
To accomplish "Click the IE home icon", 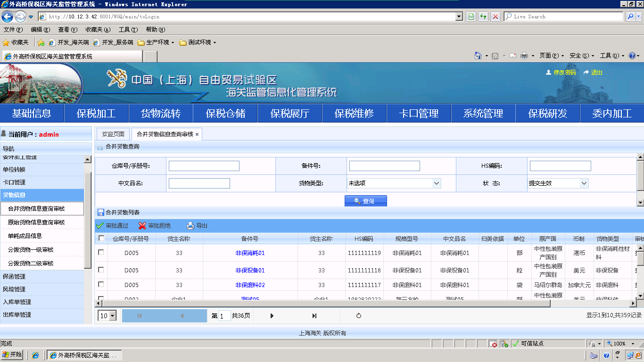I will coord(478,56).
